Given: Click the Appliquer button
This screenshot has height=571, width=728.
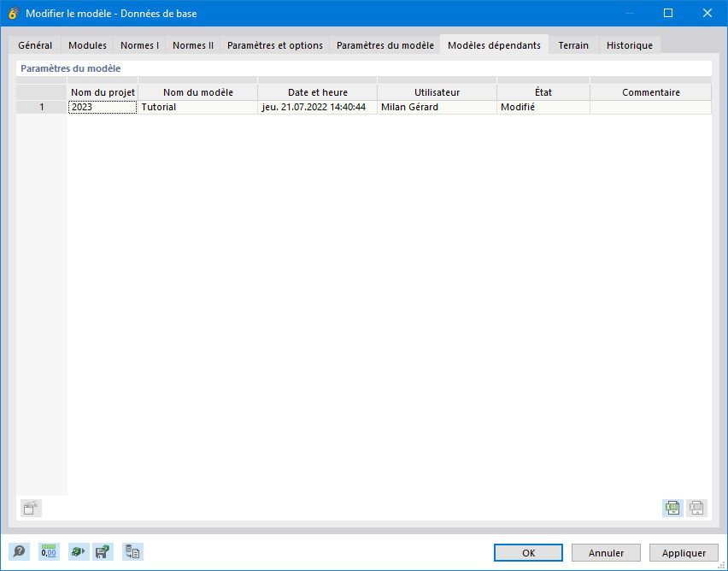Looking at the screenshot, I should 684,553.
